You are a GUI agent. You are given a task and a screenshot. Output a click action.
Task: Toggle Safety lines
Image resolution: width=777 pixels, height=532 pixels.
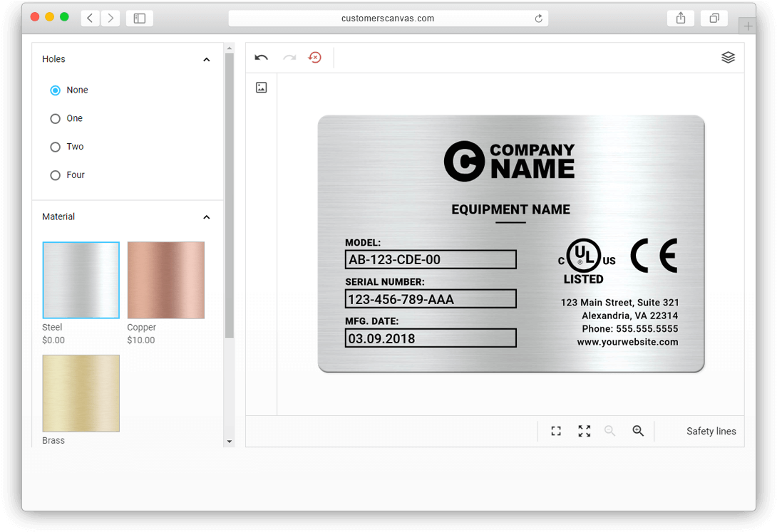click(711, 431)
